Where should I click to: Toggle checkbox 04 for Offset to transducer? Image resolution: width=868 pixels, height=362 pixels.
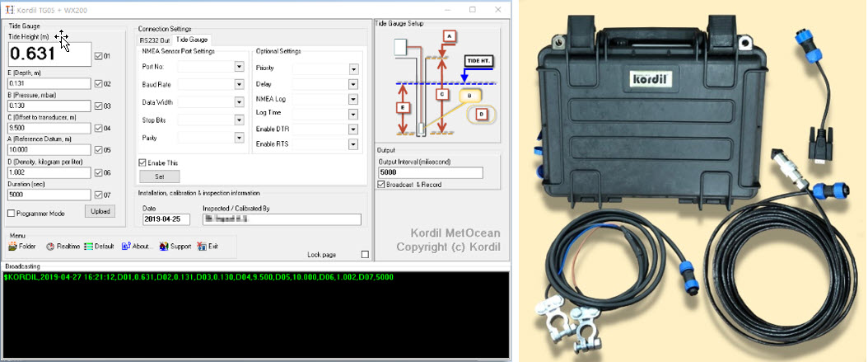(x=99, y=128)
